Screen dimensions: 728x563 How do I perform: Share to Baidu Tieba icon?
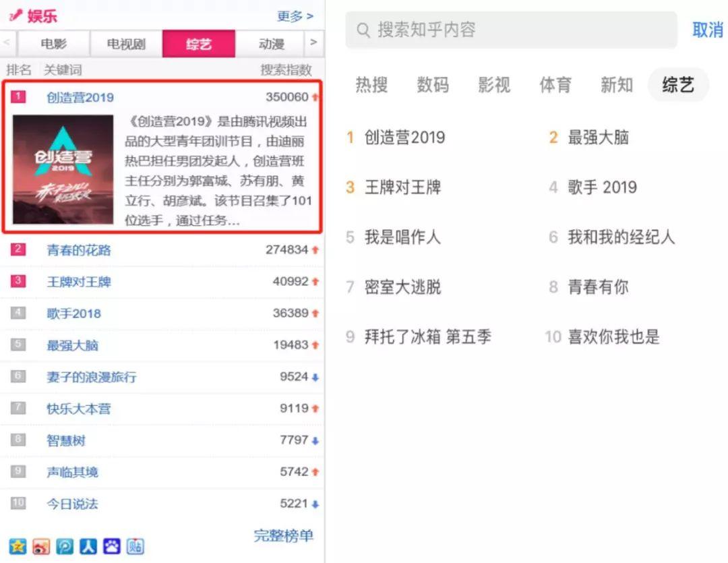pos(135,546)
